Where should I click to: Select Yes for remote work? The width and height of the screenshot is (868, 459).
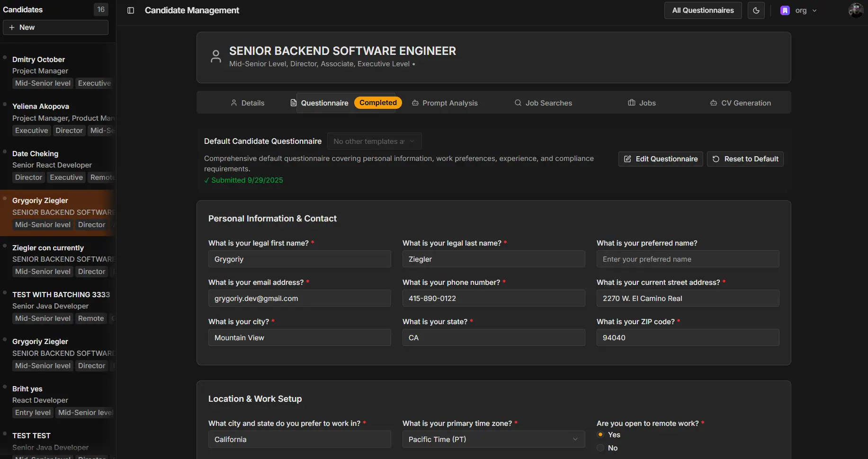tap(600, 434)
